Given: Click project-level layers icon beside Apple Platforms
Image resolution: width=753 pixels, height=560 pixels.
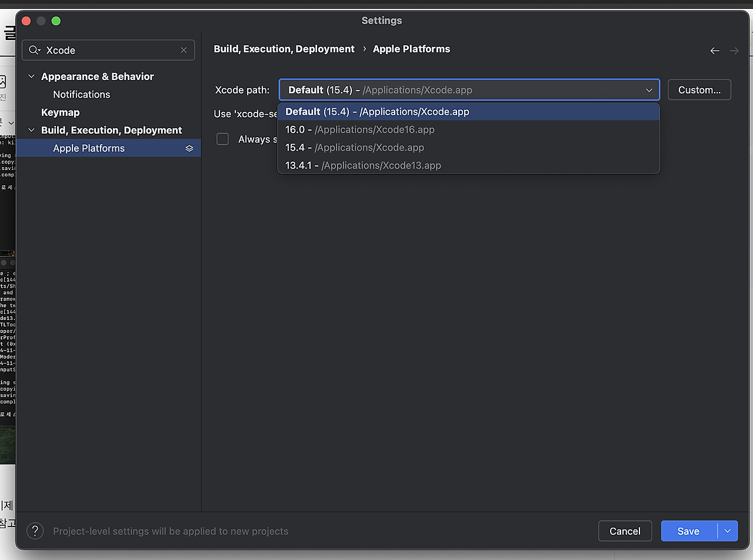Looking at the screenshot, I should [189, 148].
